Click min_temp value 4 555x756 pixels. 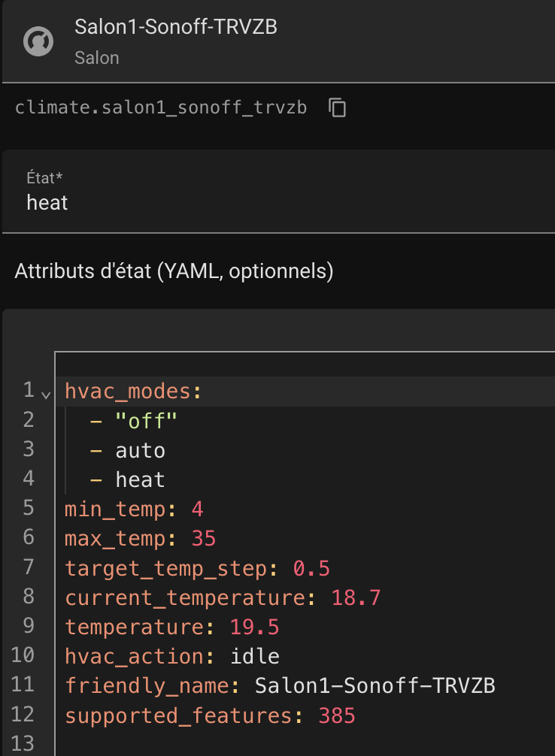coord(197,509)
